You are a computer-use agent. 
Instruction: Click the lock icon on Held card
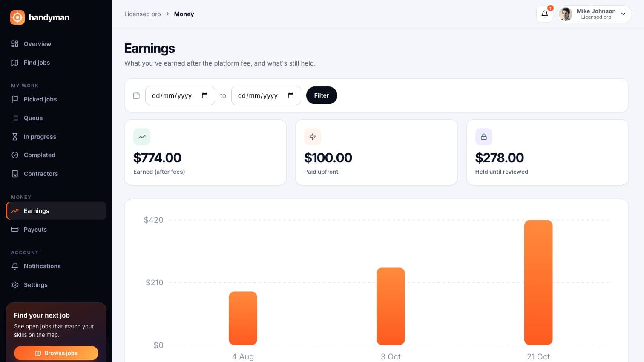pos(484,137)
